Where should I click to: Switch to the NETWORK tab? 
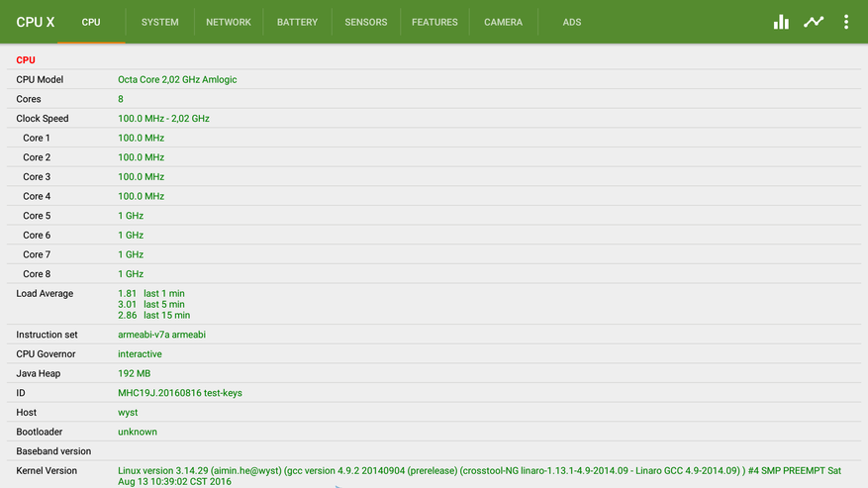click(x=229, y=22)
